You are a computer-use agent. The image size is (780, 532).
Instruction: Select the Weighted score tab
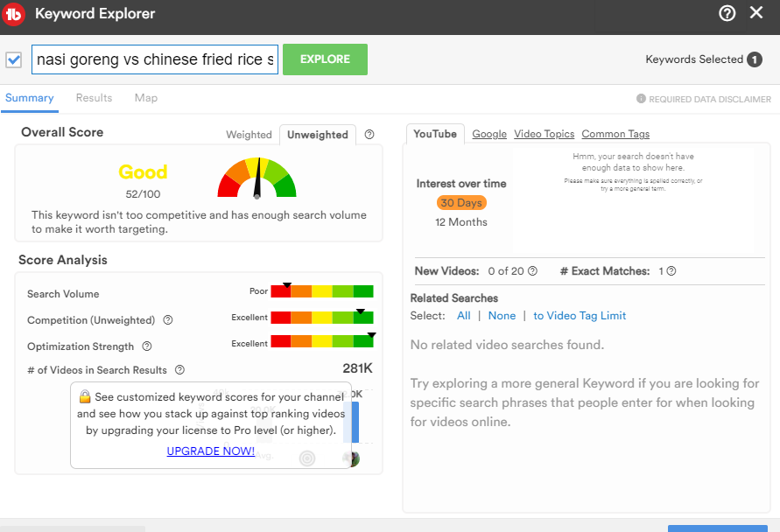(249, 135)
